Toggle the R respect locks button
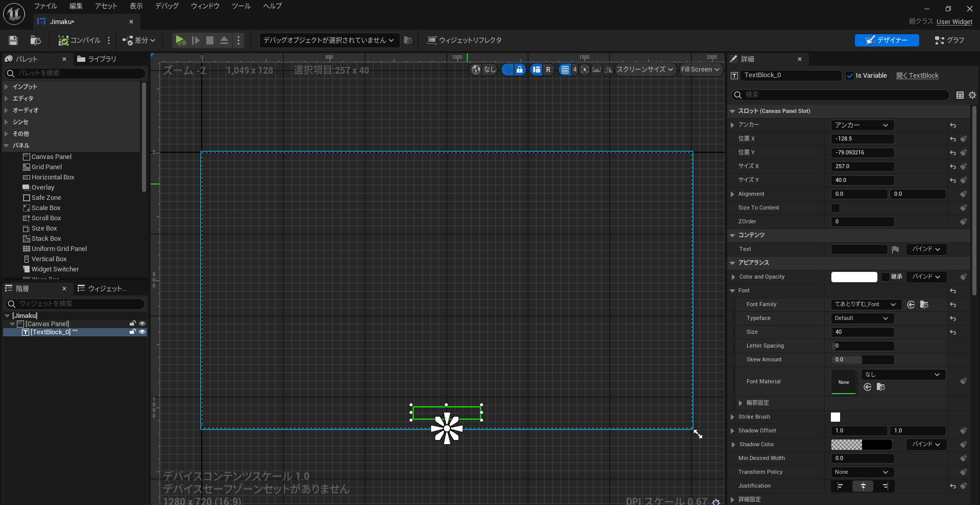980x505 pixels. [x=548, y=70]
